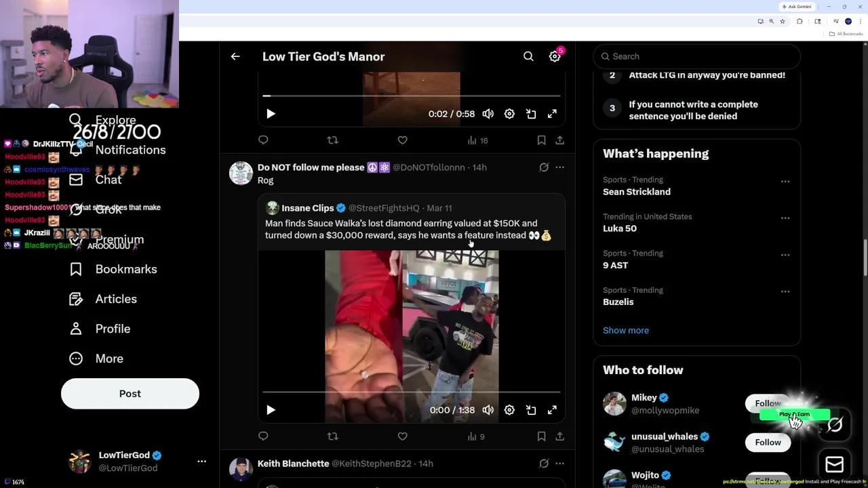Image resolution: width=868 pixels, height=488 pixels.
Task: Open community settings gear with notification badge
Action: 555,56
